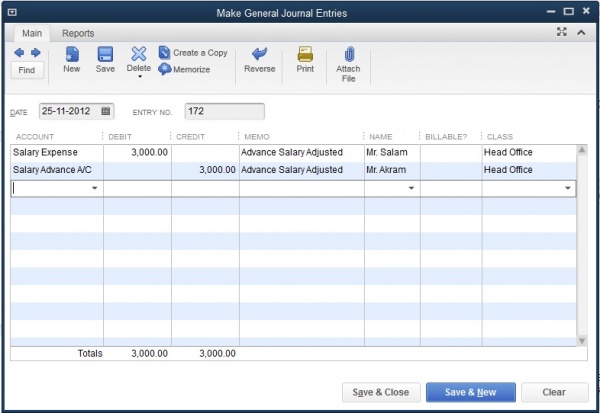The width and height of the screenshot is (600, 413).
Task: Click the Save icon in toolbar
Action: click(x=105, y=54)
